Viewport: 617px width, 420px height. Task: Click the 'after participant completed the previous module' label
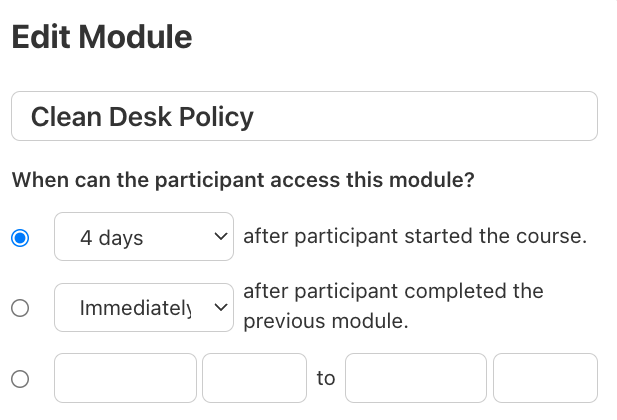point(393,308)
